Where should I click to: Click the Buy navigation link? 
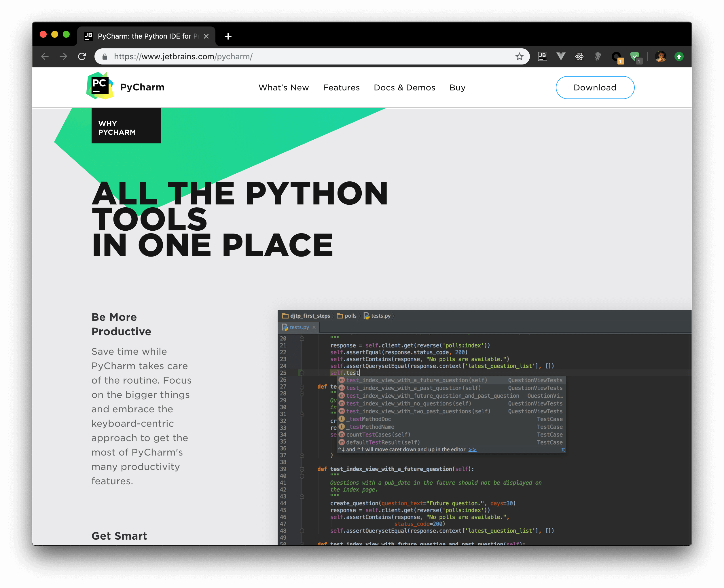[x=457, y=88]
